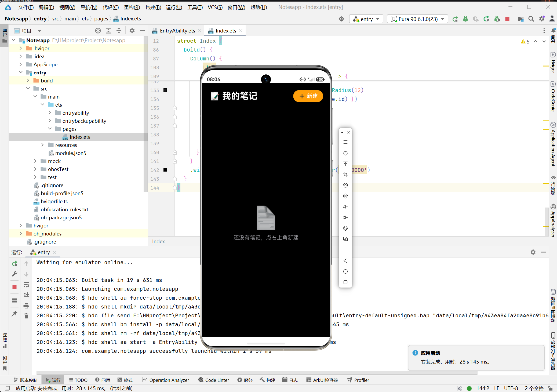Open project view dropdown arrow
The width and height of the screenshot is (557, 392).
pyautogui.click(x=39, y=31)
